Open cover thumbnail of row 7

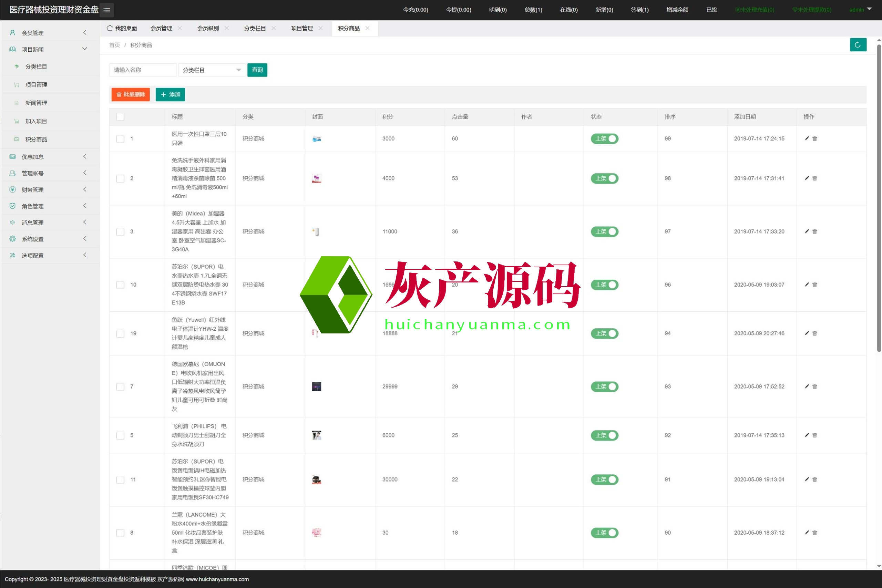tap(317, 386)
